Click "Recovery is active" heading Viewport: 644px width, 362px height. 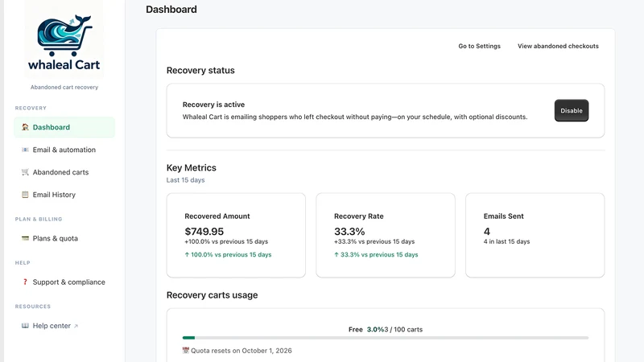[x=213, y=105]
